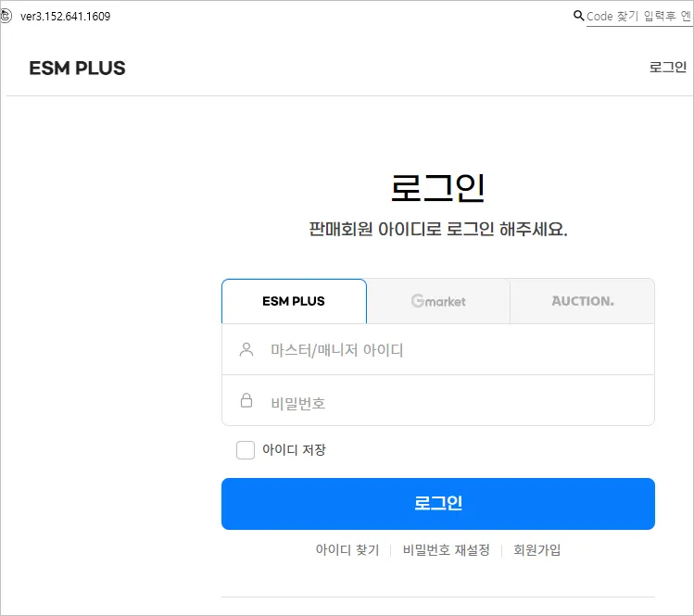Open the 회원가입 link

[536, 550]
